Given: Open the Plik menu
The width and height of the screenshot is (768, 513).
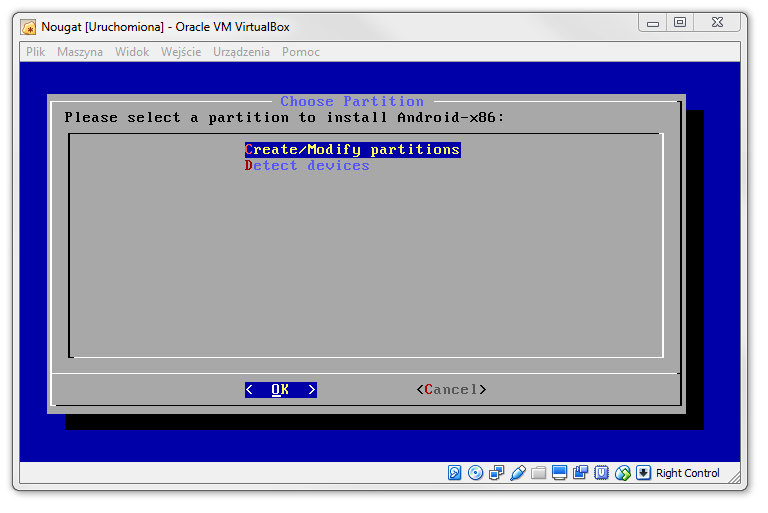Looking at the screenshot, I should tap(35, 52).
